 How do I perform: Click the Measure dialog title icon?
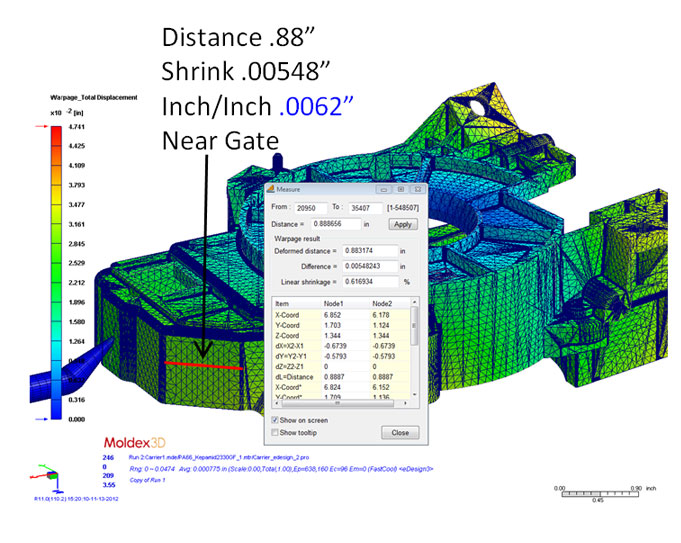pos(272,188)
